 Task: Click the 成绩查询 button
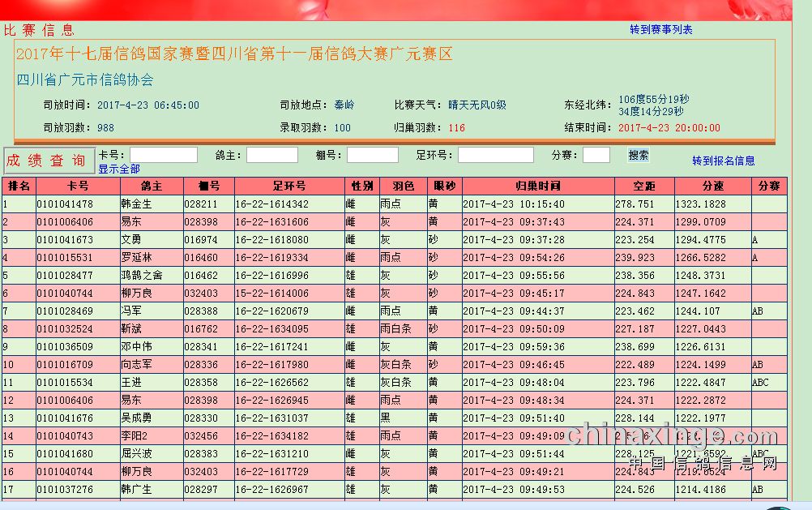click(47, 161)
